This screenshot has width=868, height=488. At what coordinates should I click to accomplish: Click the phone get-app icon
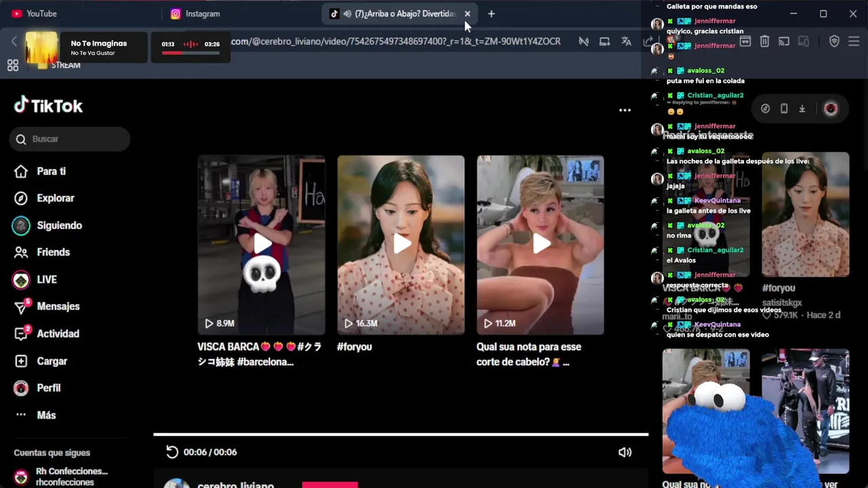pyautogui.click(x=784, y=108)
